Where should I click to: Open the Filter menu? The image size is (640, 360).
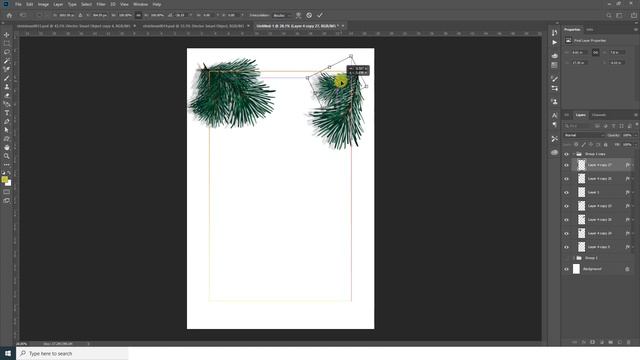pos(101,4)
